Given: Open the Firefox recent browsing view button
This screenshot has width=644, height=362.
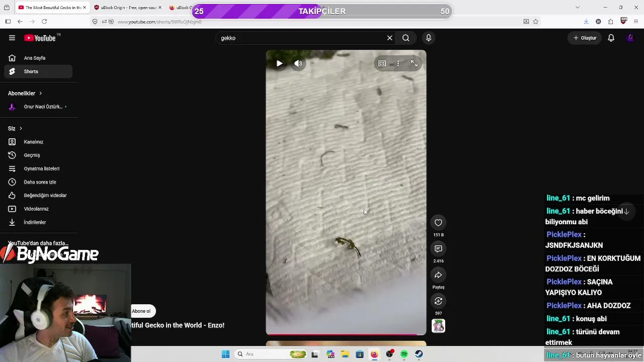Looking at the screenshot, I should coord(6,8).
